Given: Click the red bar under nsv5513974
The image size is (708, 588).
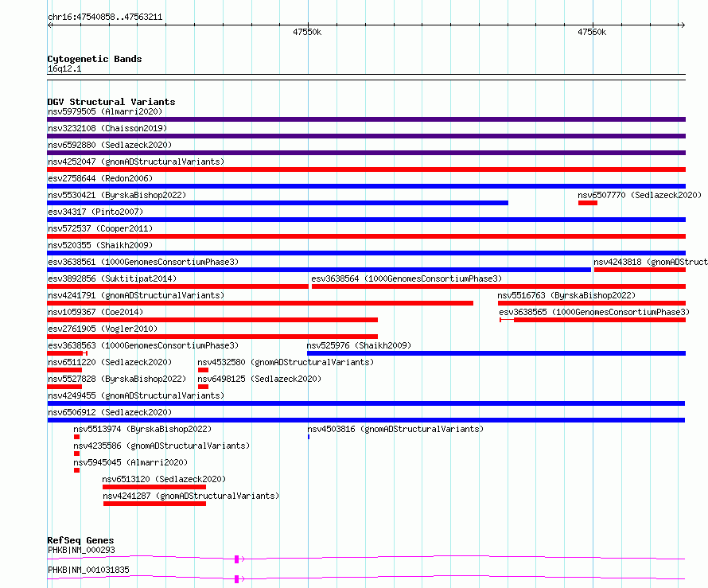Looking at the screenshot, I should click(x=76, y=437).
